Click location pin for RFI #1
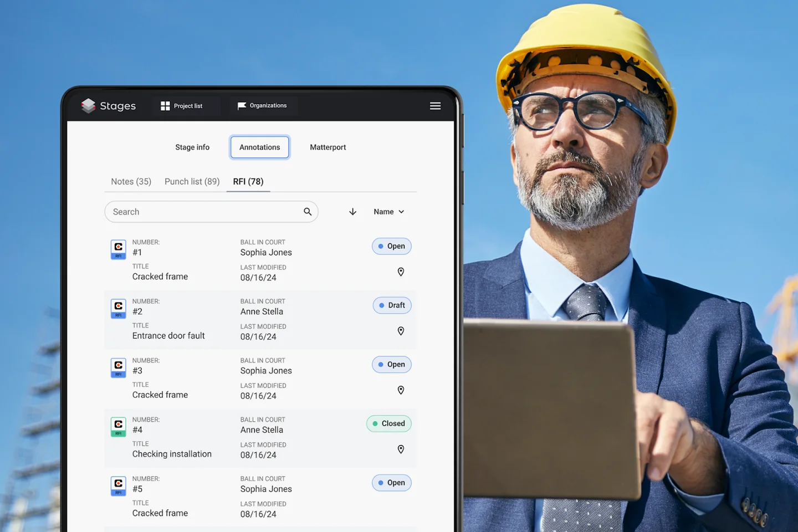The image size is (798, 532). [x=401, y=272]
